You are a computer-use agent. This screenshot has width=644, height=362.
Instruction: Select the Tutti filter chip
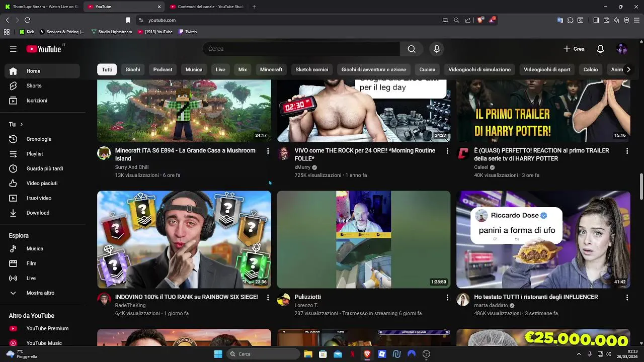tap(107, 69)
